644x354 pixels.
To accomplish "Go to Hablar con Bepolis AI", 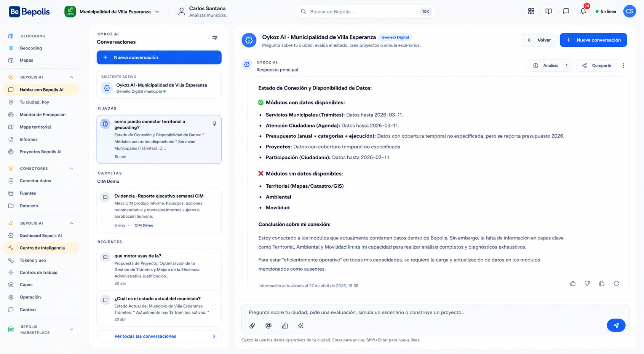I will click(x=41, y=90).
